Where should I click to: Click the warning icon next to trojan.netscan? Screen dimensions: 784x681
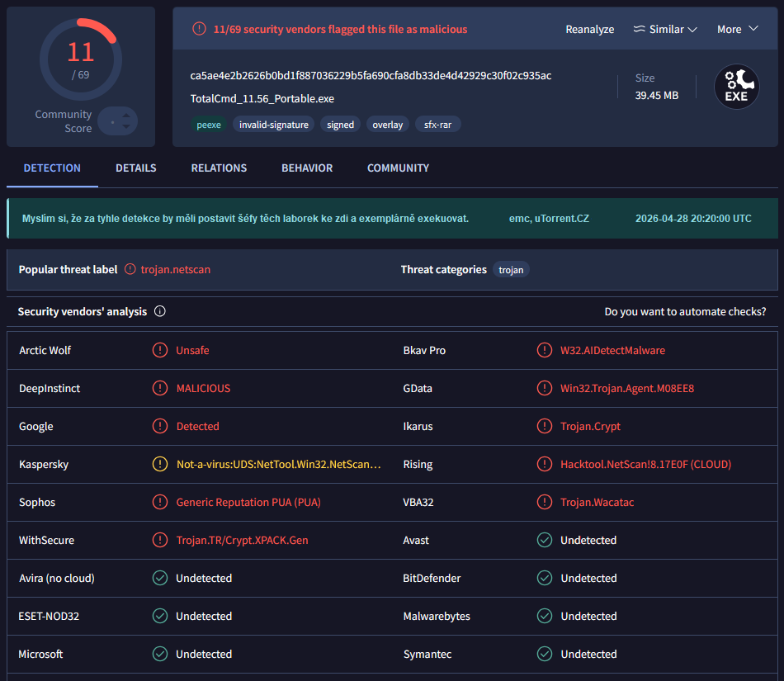[130, 269]
